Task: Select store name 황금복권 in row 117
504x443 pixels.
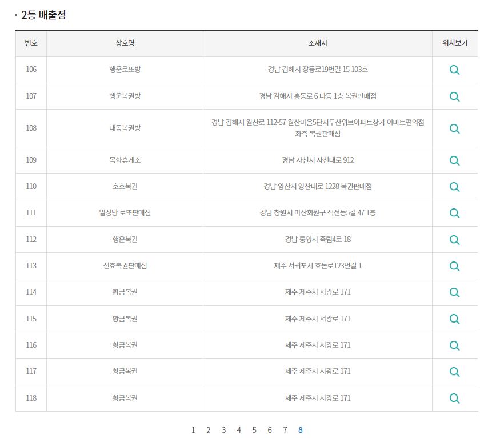Action: pyautogui.click(x=125, y=372)
